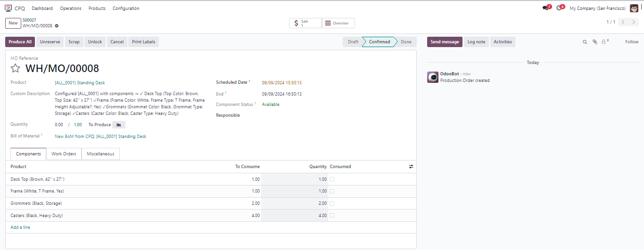
Task: Click the Custom Description text
Action: coord(130,104)
